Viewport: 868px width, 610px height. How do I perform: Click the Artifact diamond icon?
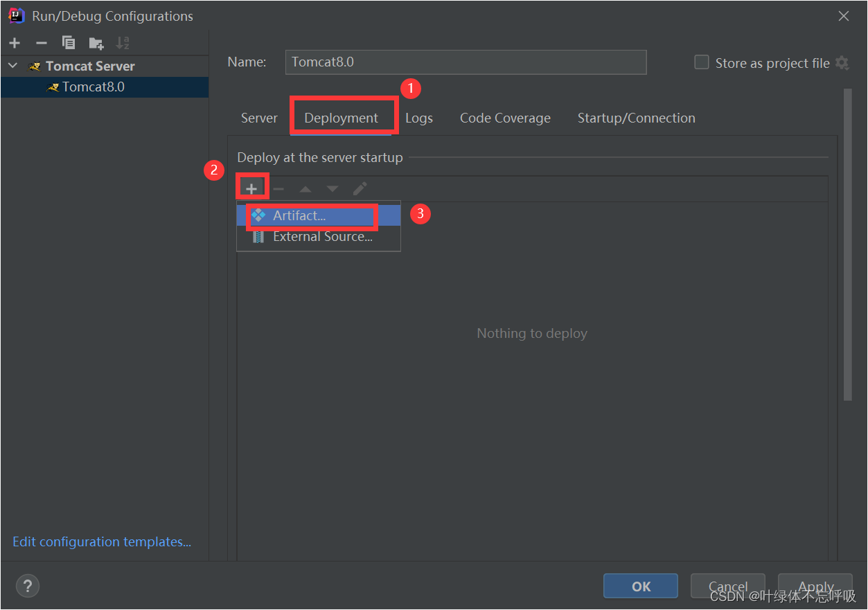point(258,215)
